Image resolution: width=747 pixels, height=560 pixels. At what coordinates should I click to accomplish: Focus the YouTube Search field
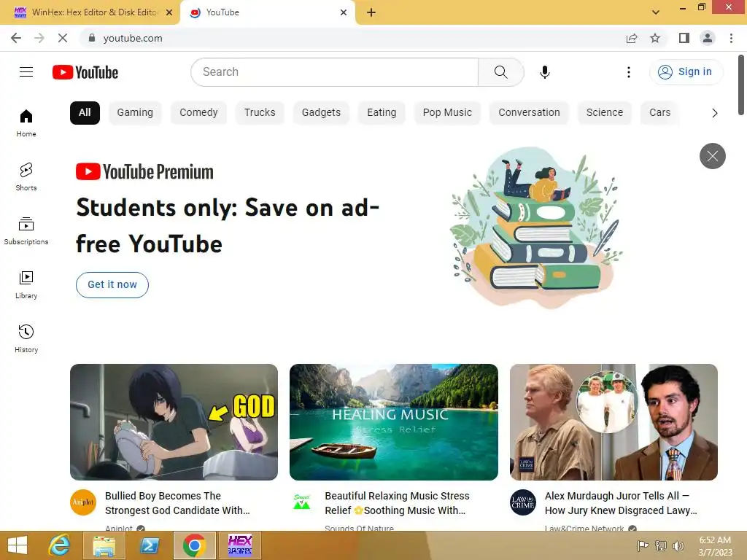[334, 72]
